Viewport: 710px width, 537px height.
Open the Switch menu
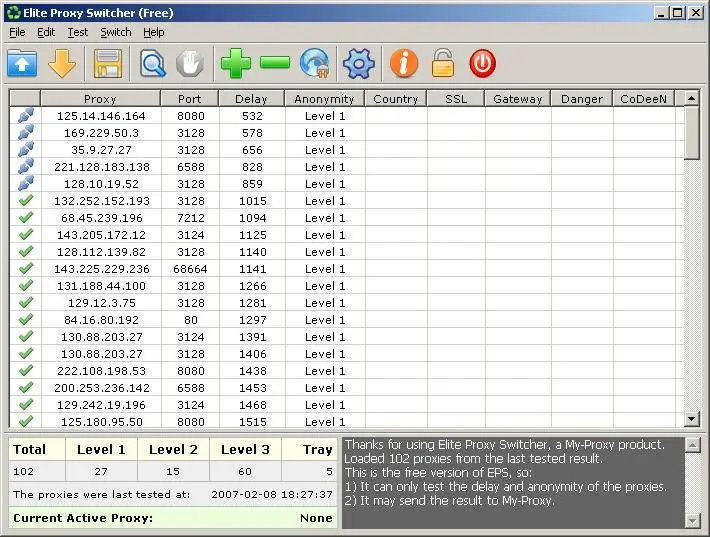[116, 33]
